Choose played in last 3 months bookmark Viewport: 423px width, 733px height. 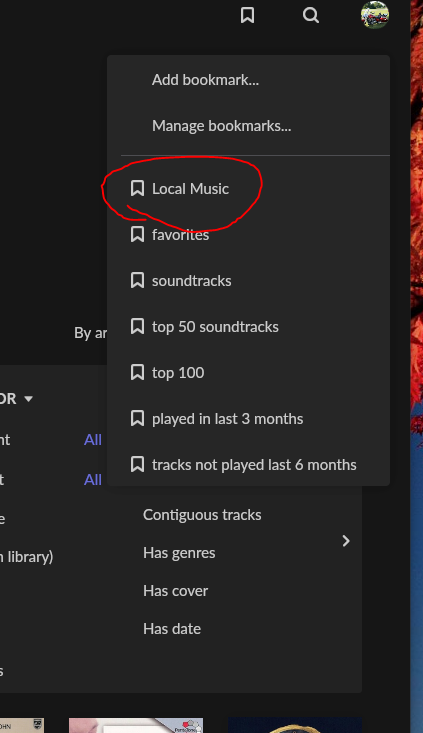248,418
